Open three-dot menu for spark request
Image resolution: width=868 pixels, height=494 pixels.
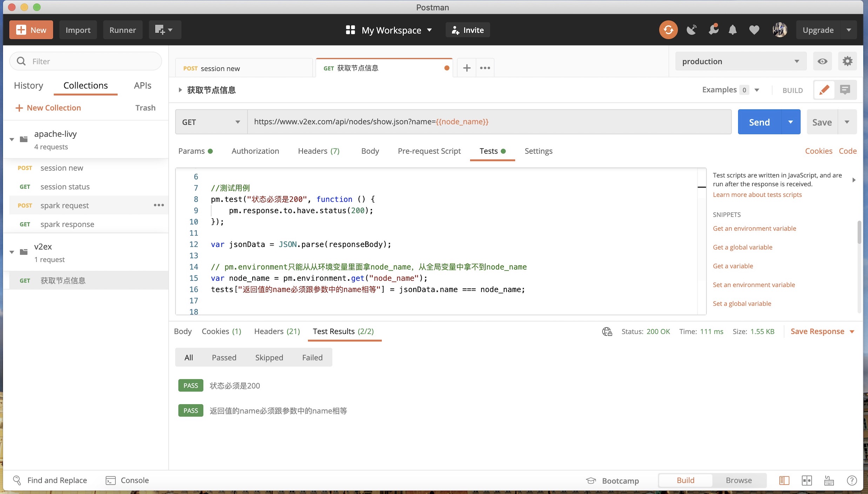point(159,205)
